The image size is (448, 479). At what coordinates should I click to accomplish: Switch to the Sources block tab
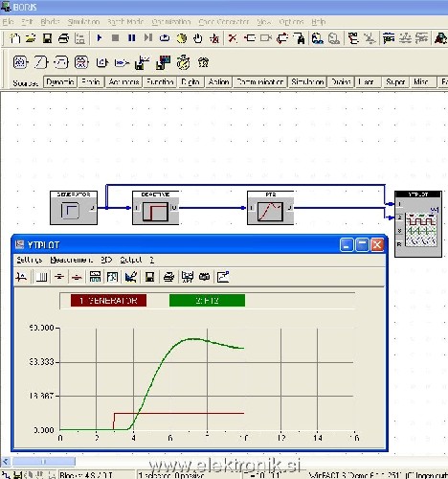tap(25, 83)
